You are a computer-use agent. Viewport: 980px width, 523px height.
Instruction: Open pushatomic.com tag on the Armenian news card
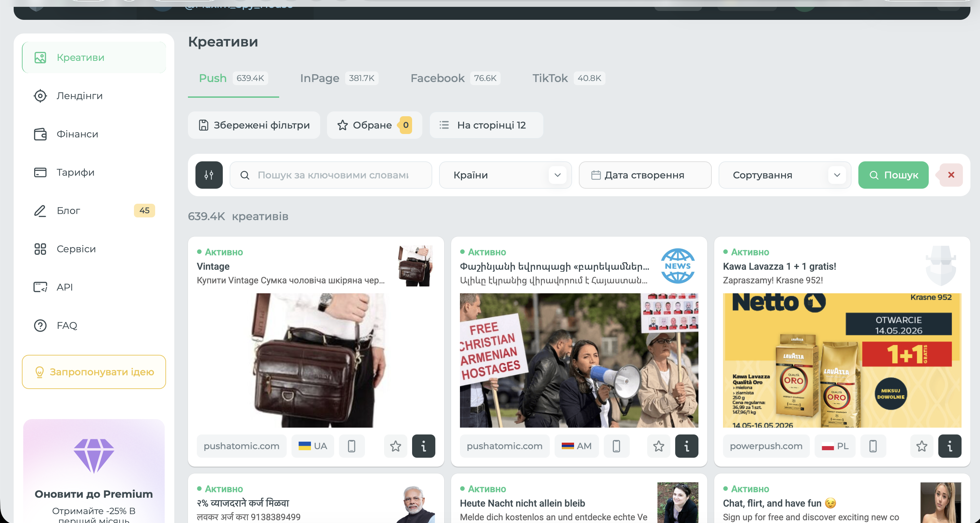click(505, 446)
